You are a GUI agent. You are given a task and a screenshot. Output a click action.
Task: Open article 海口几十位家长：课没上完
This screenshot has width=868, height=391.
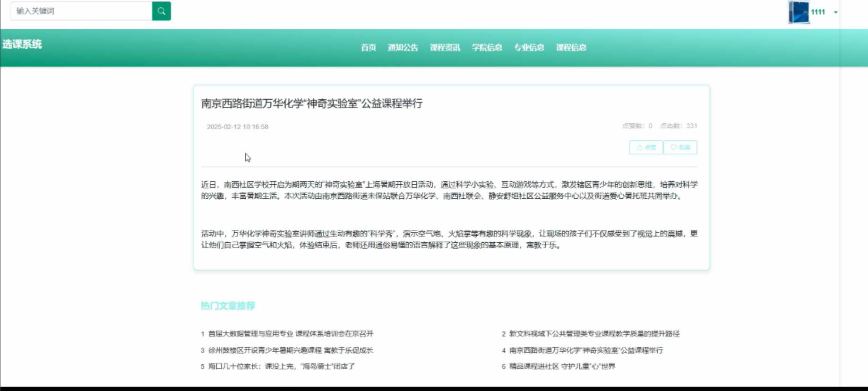coord(281,366)
